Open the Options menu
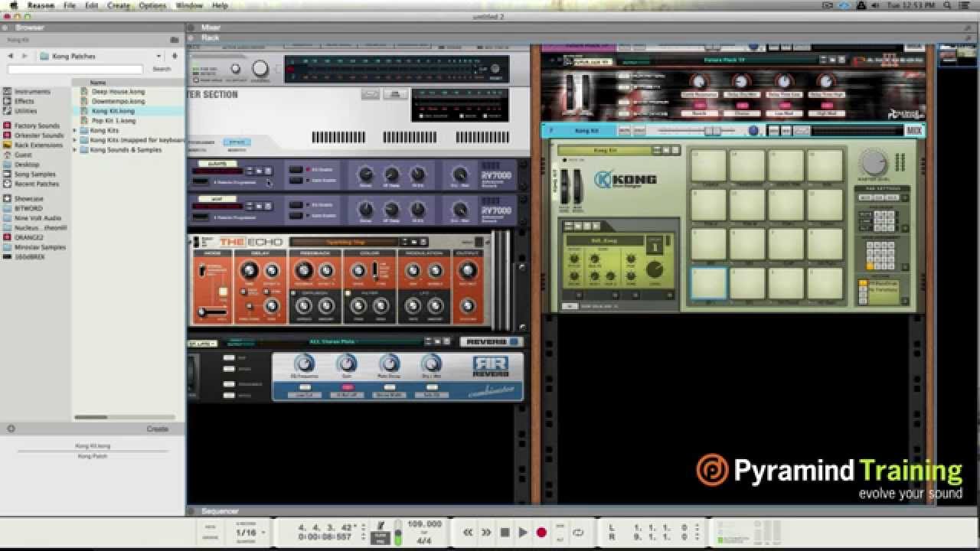Screen dimensions: 980x551 [152, 5]
